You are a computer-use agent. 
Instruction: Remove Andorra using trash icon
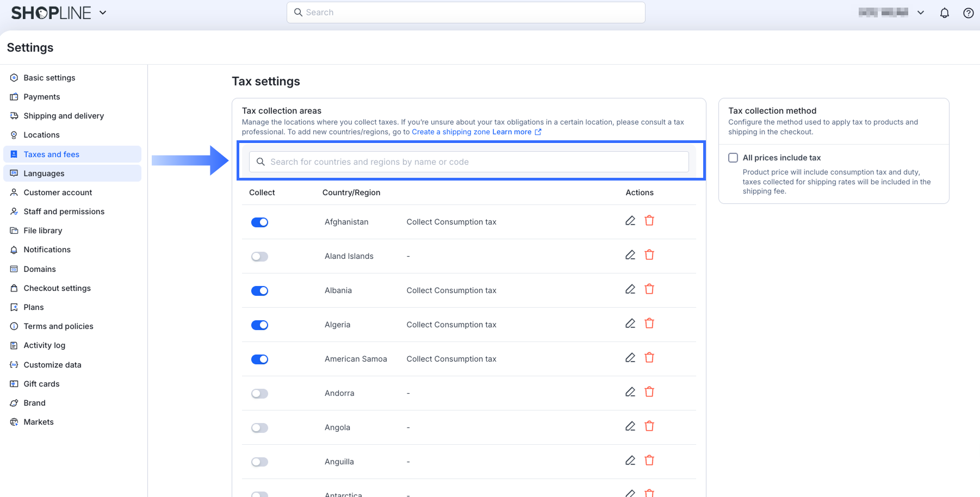[649, 392]
